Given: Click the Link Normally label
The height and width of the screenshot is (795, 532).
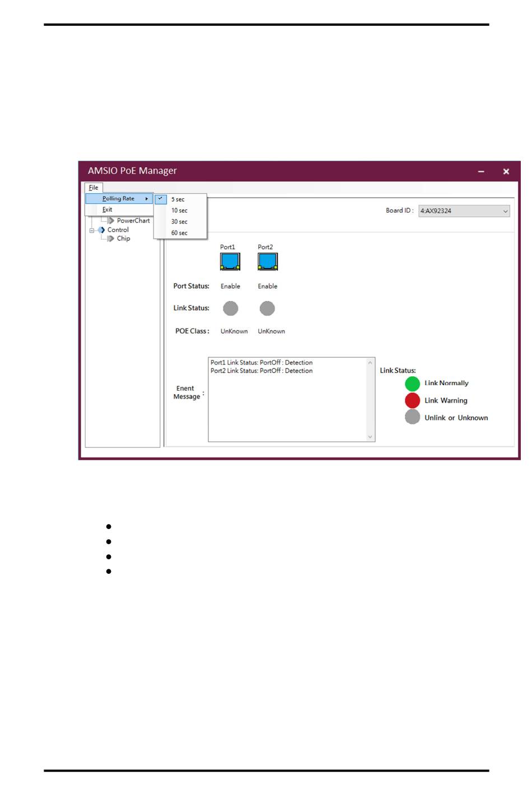Looking at the screenshot, I should pyautogui.click(x=446, y=383).
